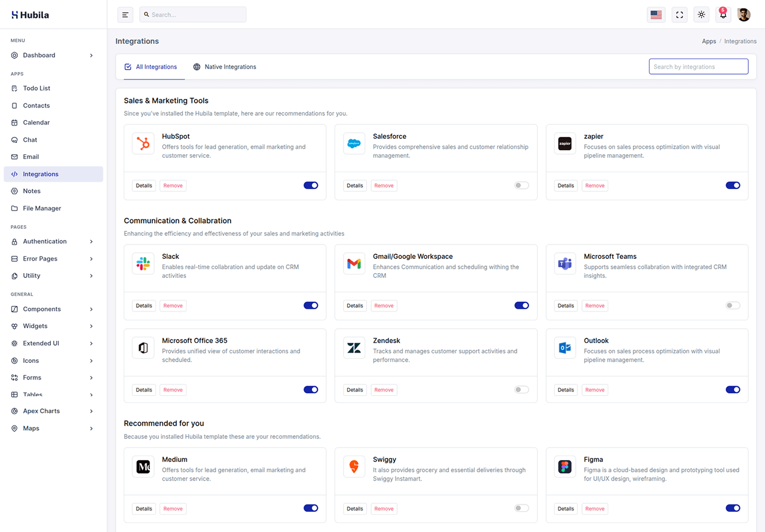Image resolution: width=765 pixels, height=532 pixels.
Task: Click the Hubila logo in the sidebar
Action: [30, 15]
